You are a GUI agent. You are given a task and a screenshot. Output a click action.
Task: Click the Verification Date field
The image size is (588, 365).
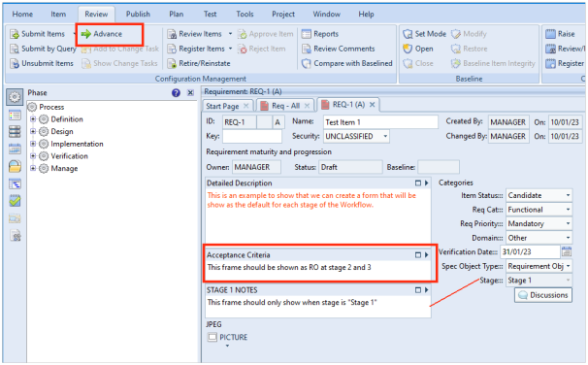pos(530,252)
